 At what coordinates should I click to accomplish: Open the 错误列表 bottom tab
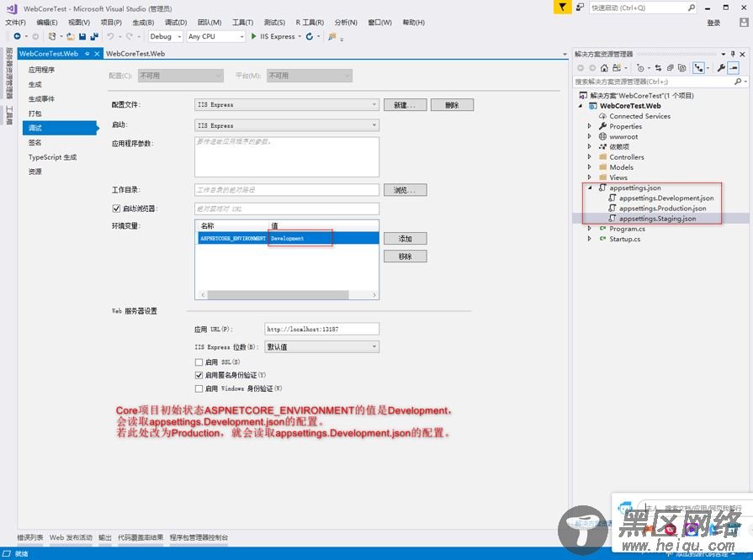(30, 537)
